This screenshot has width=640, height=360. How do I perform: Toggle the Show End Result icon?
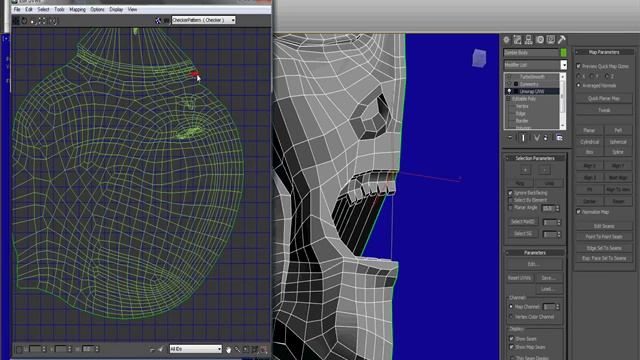(x=523, y=138)
